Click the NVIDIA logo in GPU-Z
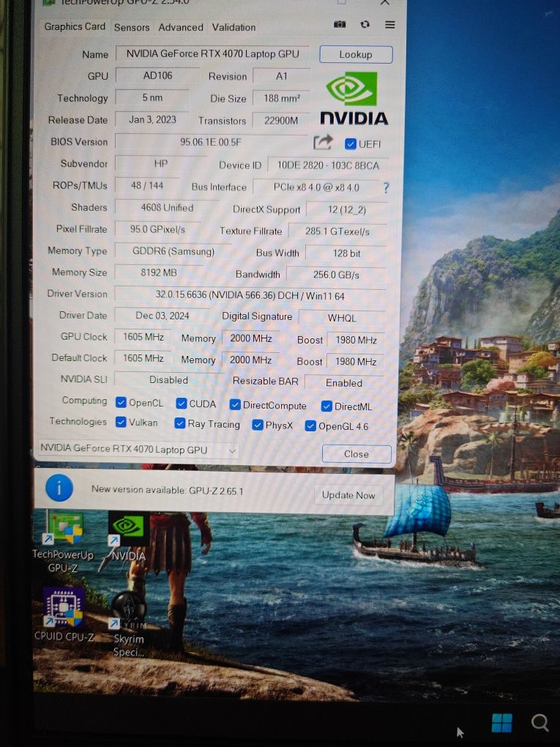 click(x=354, y=98)
